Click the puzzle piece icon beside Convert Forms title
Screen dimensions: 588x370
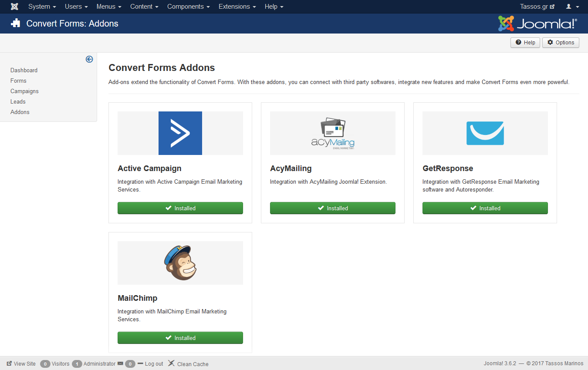click(16, 24)
